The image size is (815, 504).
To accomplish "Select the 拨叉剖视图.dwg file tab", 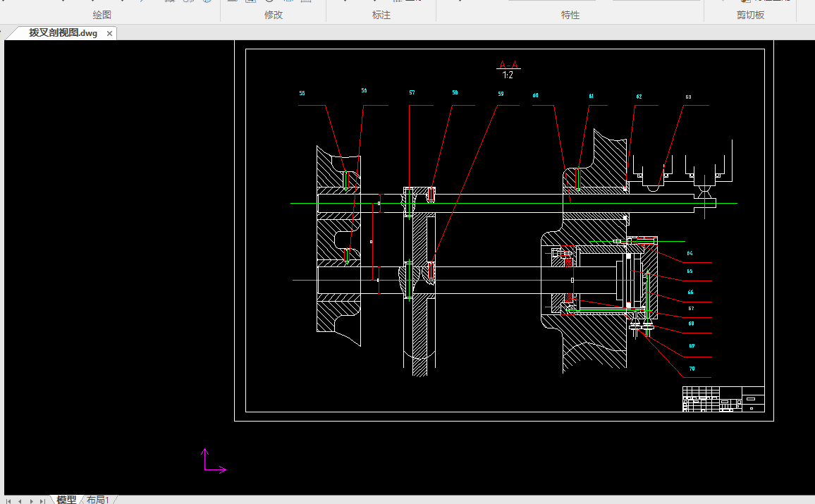I will pyautogui.click(x=63, y=32).
